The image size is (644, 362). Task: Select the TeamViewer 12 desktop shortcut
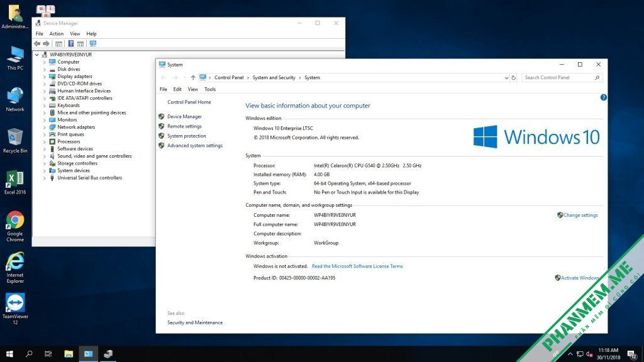tap(15, 309)
